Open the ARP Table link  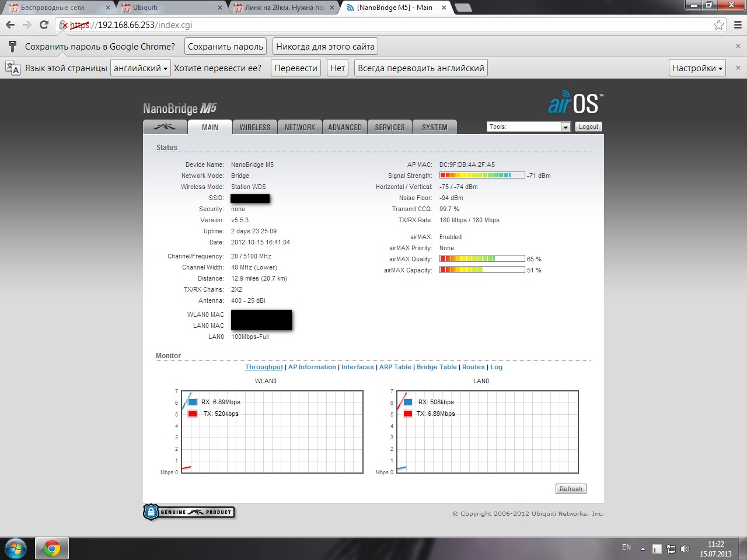coord(395,367)
